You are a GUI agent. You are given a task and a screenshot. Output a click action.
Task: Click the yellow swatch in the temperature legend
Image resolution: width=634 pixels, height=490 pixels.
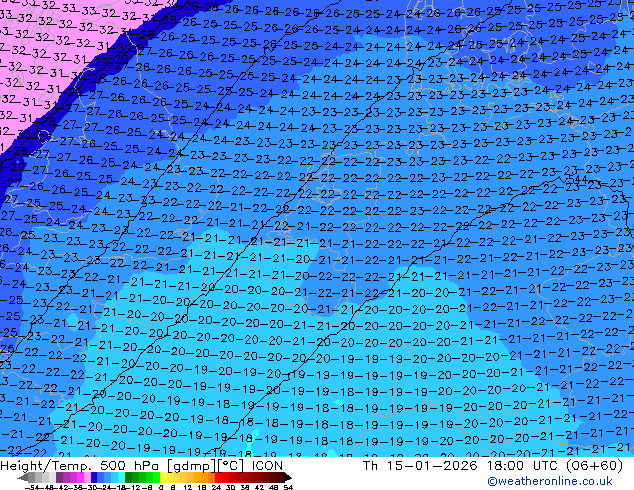click(x=163, y=477)
